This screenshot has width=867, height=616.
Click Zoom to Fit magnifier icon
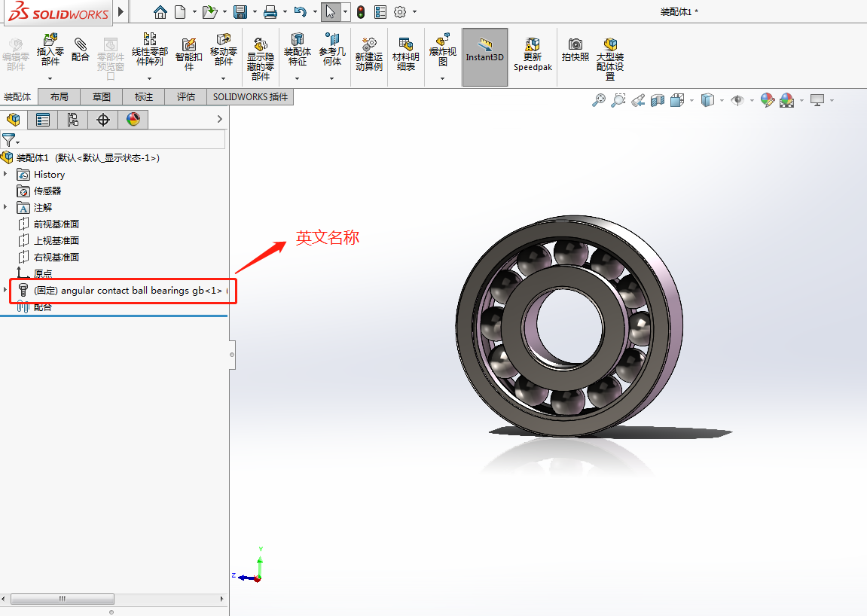coord(598,100)
